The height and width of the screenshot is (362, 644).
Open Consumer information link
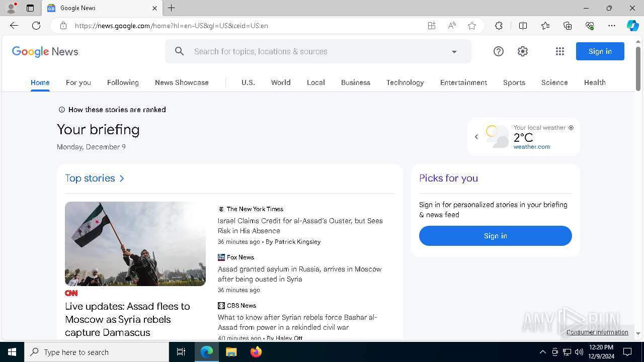tap(597, 332)
